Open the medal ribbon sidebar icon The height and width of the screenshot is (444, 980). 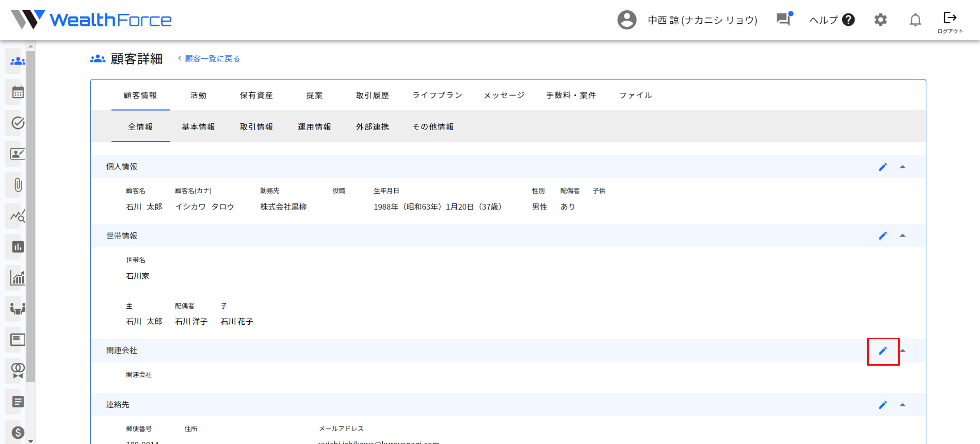click(18, 370)
